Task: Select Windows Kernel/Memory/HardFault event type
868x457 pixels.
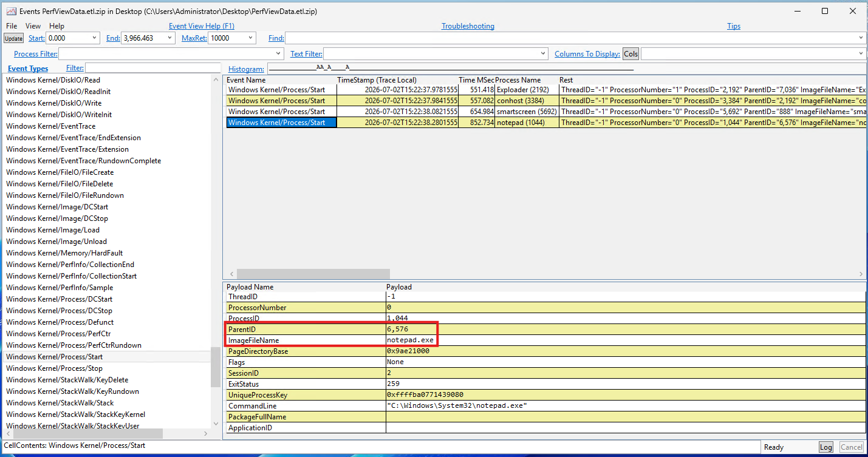Action: [x=64, y=253]
